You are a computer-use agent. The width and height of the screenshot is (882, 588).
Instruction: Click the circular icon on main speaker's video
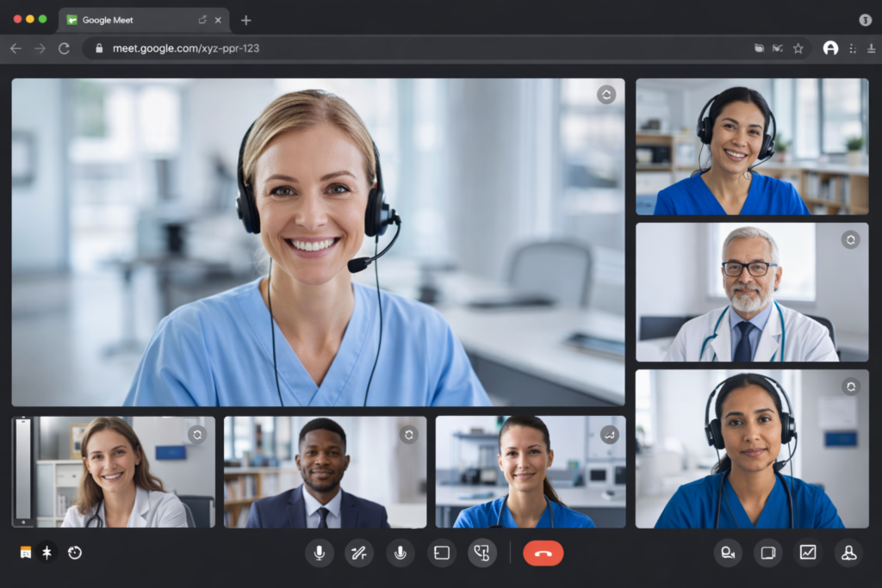(606, 95)
